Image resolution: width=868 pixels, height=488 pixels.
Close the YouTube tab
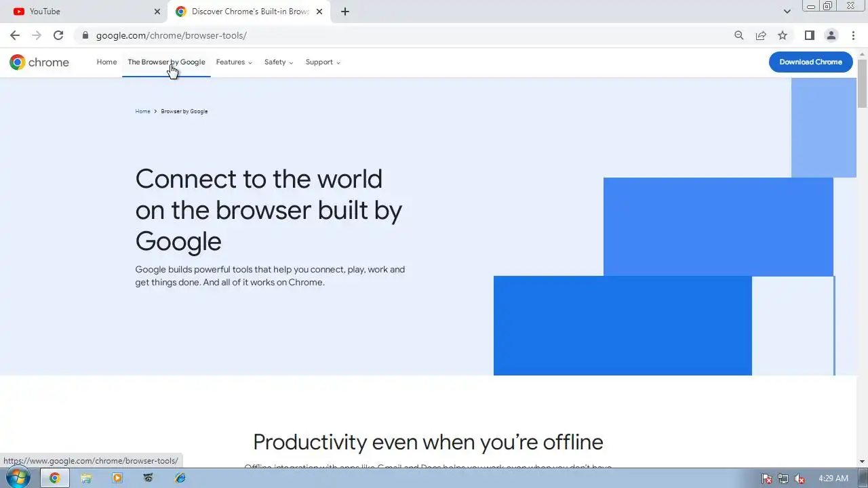[x=157, y=12]
